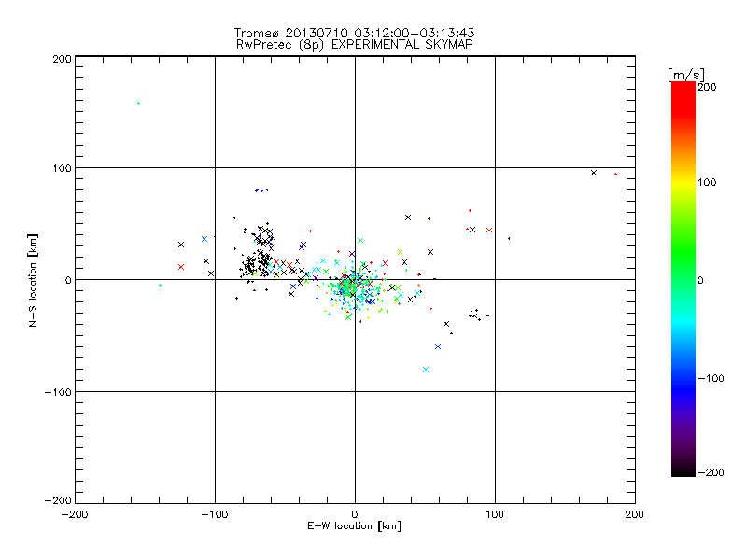Click the red top section of the colorbar
Screen dimensions: 747x560
[684, 98]
